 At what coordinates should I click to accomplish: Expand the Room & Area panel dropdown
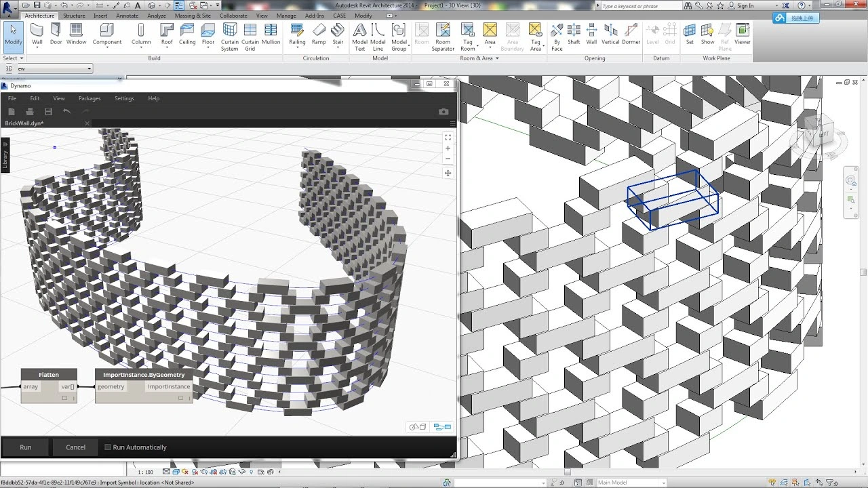(479, 58)
